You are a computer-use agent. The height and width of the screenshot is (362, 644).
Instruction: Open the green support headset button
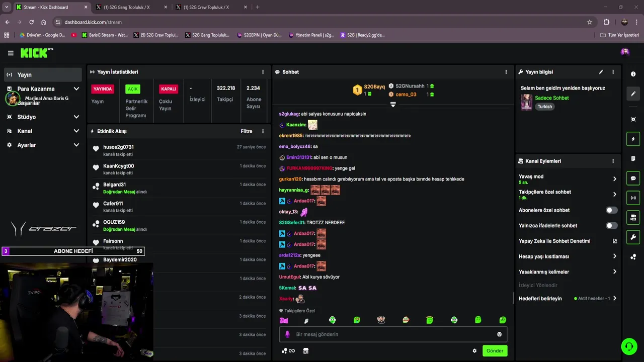[629, 346]
